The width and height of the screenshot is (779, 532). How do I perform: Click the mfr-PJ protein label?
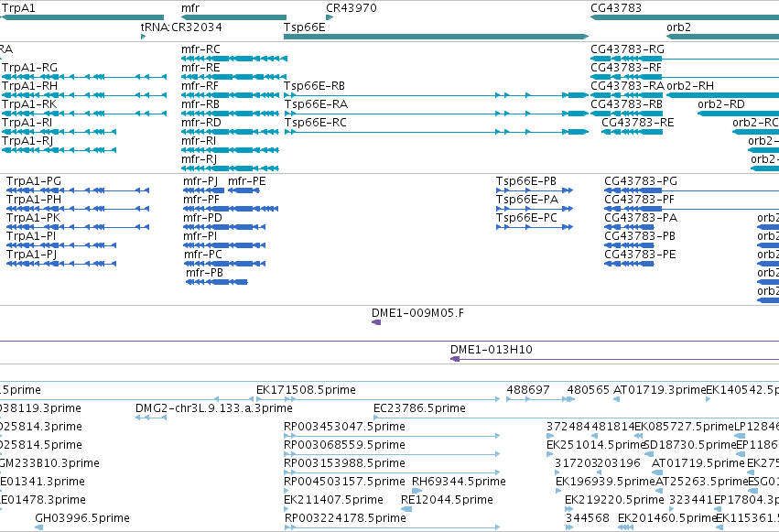pyautogui.click(x=200, y=180)
